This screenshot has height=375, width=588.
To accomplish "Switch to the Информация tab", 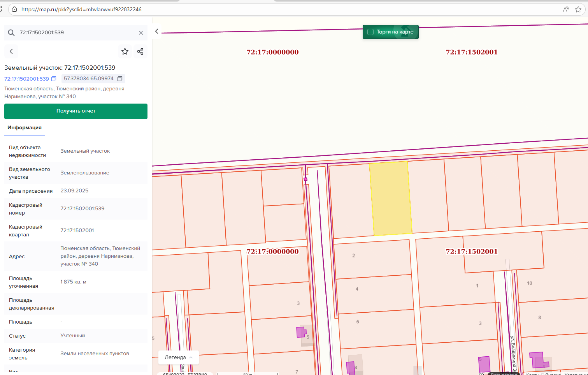I will [25, 128].
